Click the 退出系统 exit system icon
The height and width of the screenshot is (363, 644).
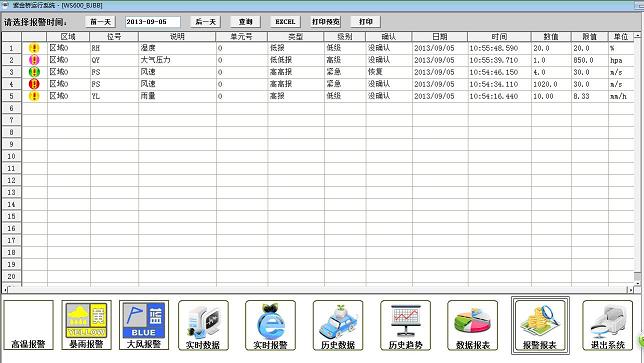pos(607,325)
